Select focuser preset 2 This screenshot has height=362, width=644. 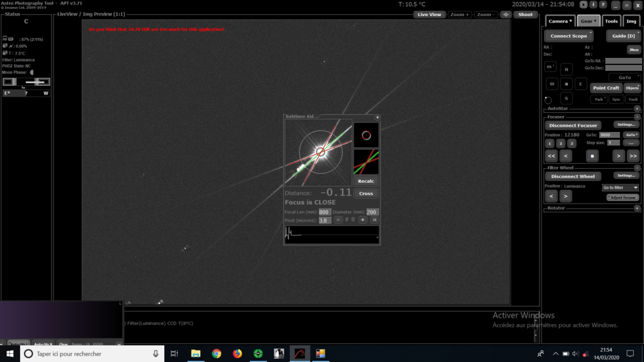pos(561,144)
